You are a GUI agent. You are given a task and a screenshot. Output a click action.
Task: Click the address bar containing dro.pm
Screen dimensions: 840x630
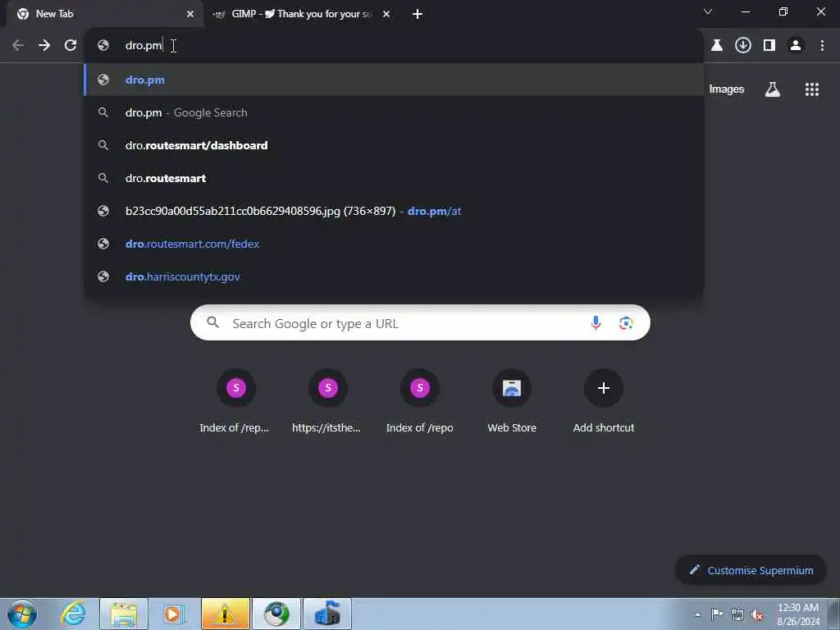394,46
